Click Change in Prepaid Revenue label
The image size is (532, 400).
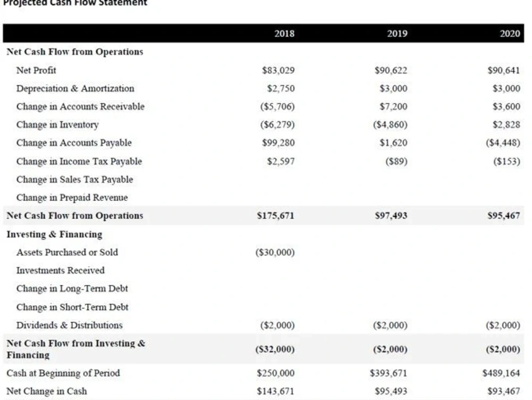[72, 198]
